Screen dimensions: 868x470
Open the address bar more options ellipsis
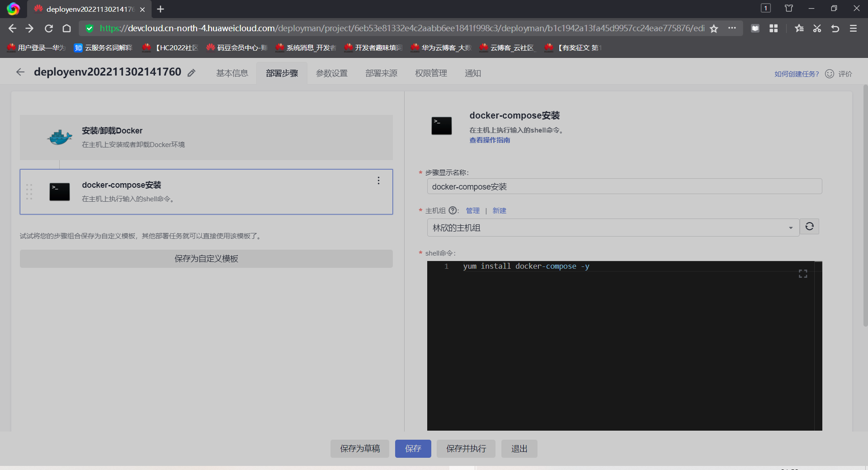732,28
